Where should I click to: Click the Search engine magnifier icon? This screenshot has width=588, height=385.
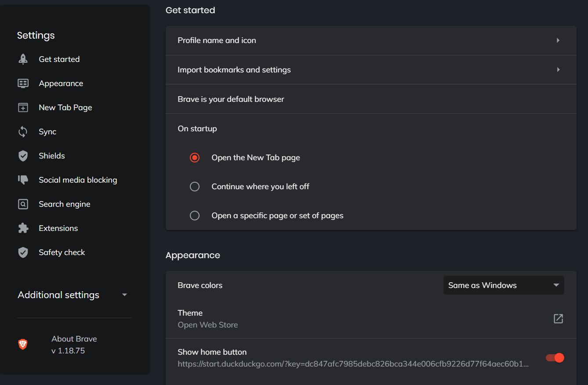click(x=23, y=204)
